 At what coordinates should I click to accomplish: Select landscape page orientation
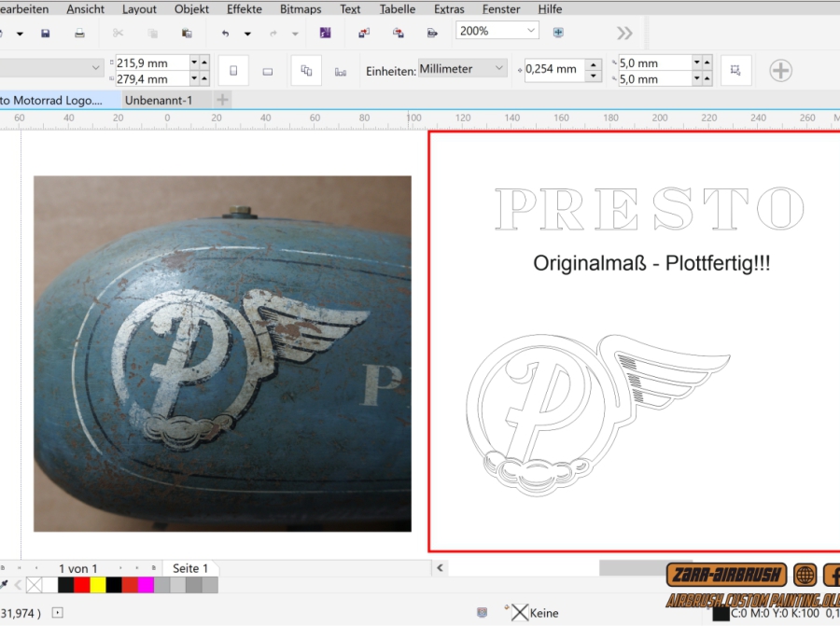point(267,70)
